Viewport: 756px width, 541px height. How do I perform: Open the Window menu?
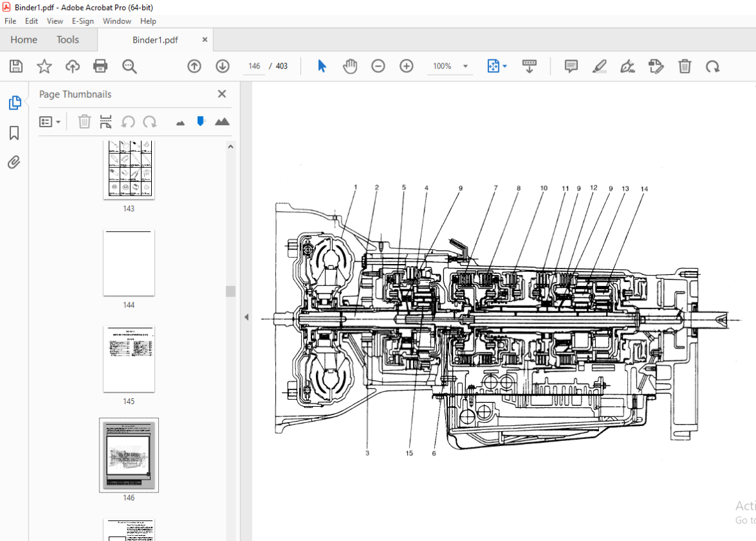pyautogui.click(x=117, y=21)
